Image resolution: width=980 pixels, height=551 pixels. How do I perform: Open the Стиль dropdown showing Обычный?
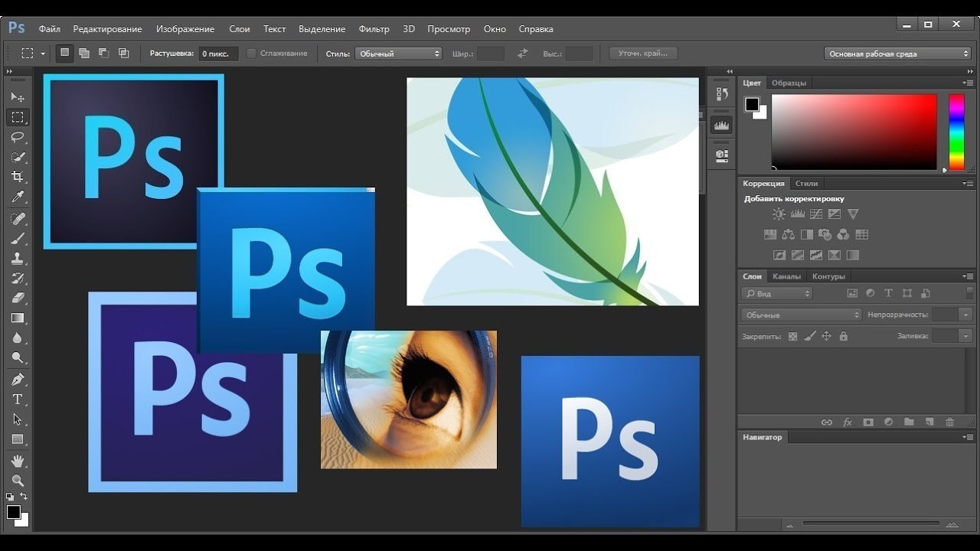point(399,54)
